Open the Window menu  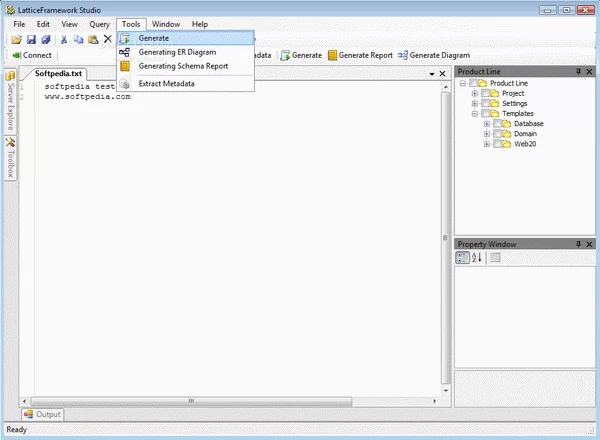tap(166, 24)
